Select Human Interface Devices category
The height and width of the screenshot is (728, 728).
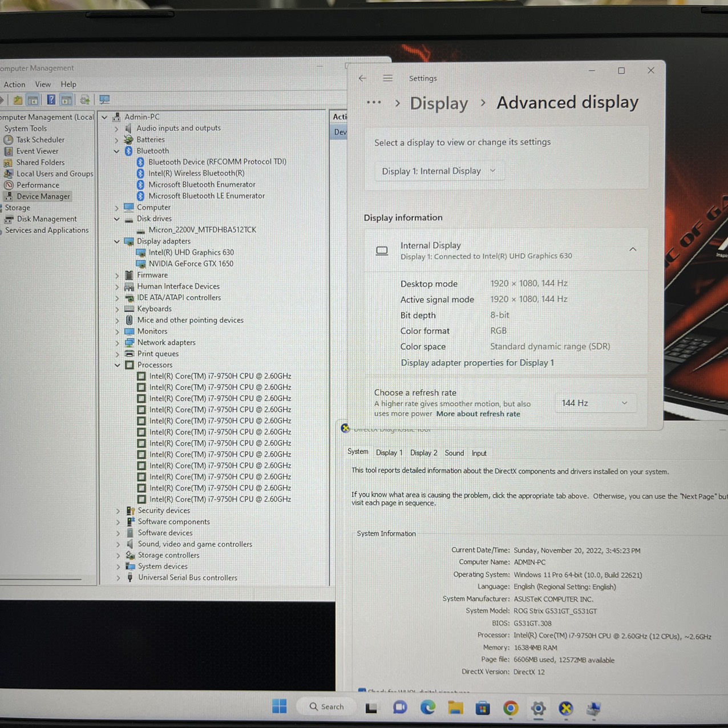point(178,286)
